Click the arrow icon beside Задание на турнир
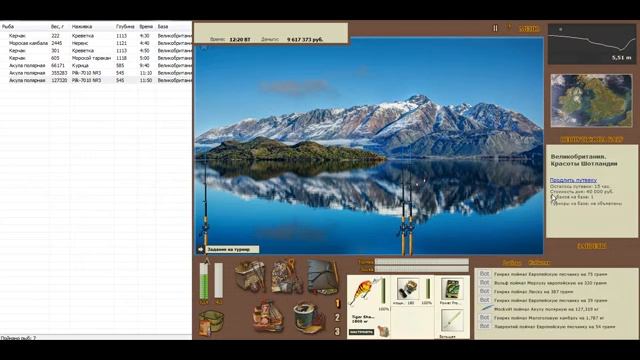 point(200,249)
